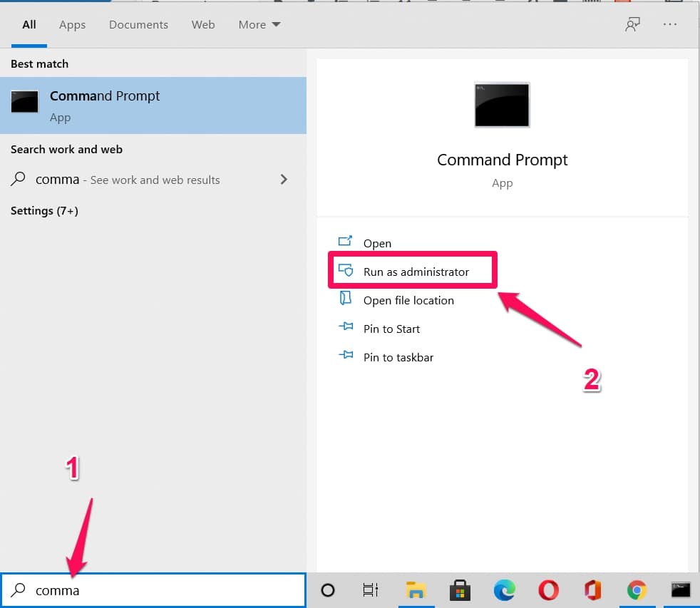The width and height of the screenshot is (700, 608).
Task: Click the Search work and web heading
Action: (66, 149)
